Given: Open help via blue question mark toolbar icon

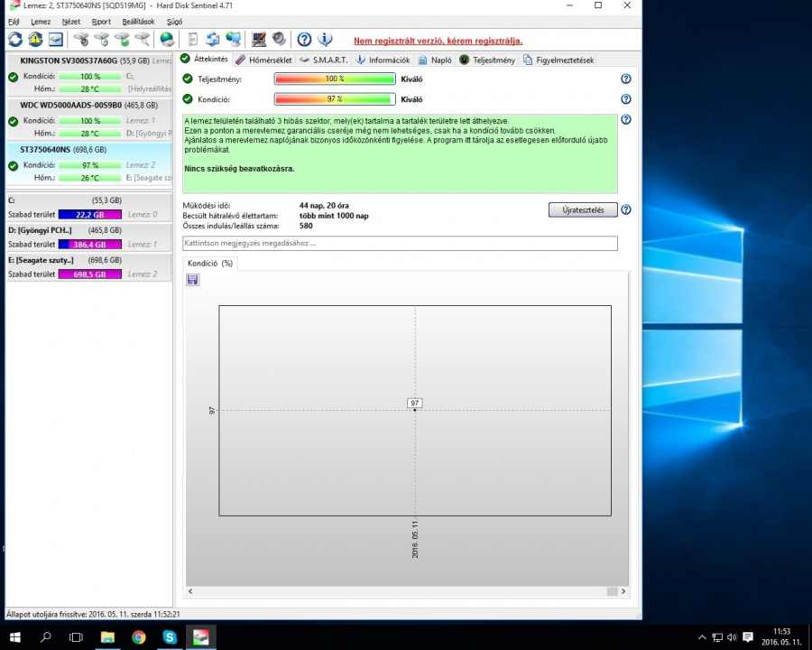Looking at the screenshot, I should (x=305, y=40).
